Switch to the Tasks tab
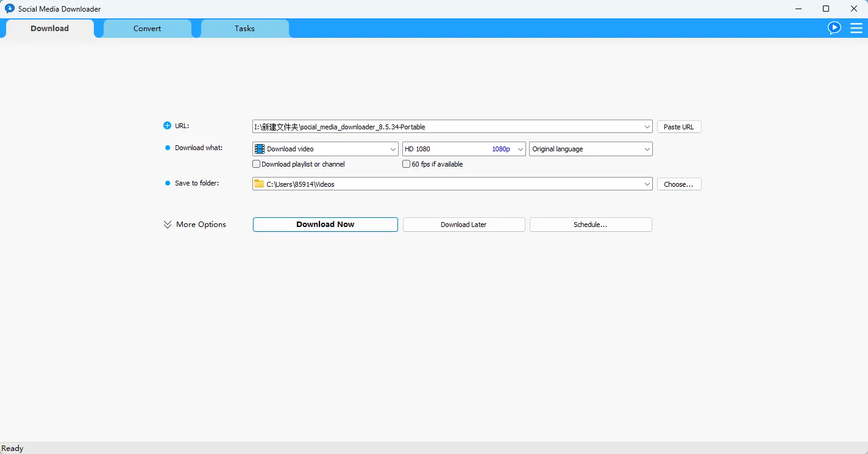868x454 pixels. [x=244, y=29]
